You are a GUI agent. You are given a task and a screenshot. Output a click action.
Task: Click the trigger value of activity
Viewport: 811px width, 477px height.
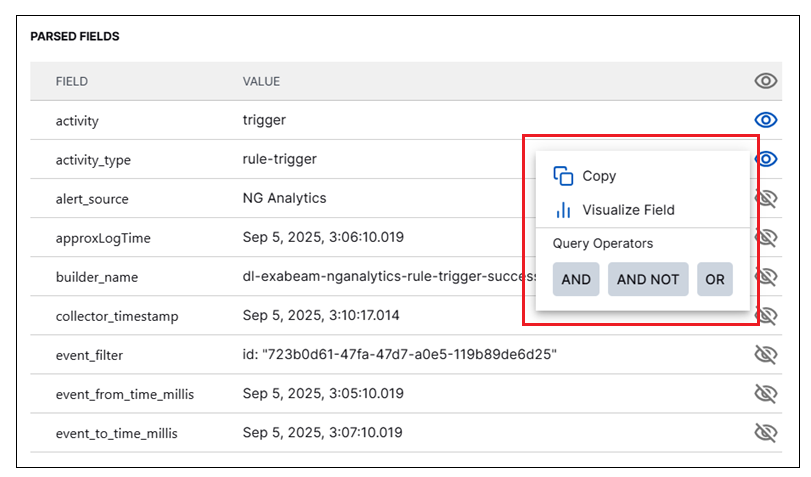pos(264,120)
